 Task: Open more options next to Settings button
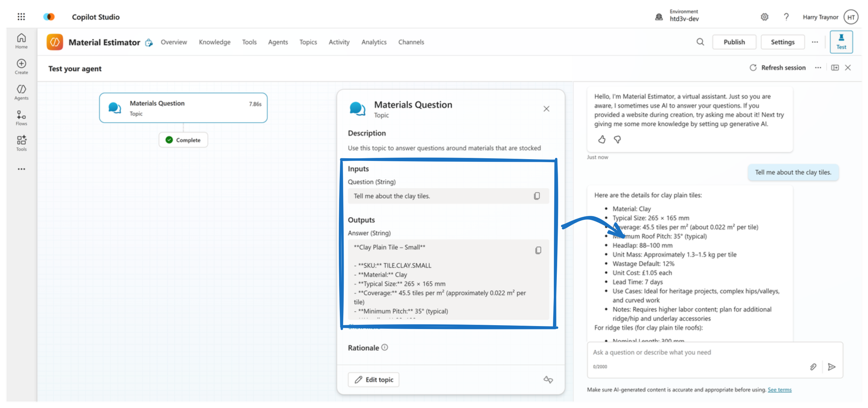tap(815, 42)
